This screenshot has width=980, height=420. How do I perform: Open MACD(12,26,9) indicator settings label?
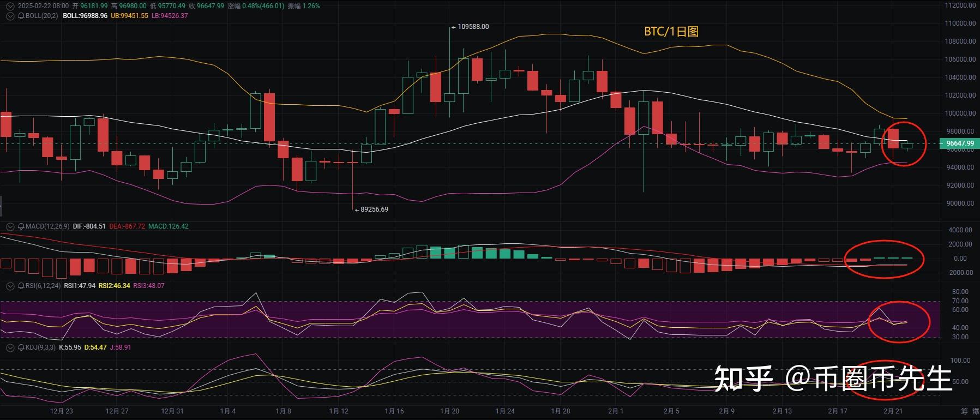pos(47,226)
